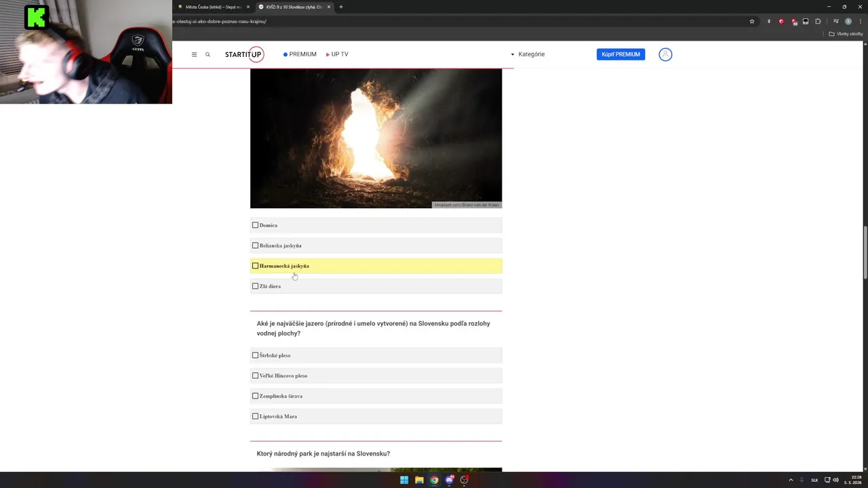Close the KVÍZ tab
The width and height of the screenshot is (868, 488).
tap(329, 7)
